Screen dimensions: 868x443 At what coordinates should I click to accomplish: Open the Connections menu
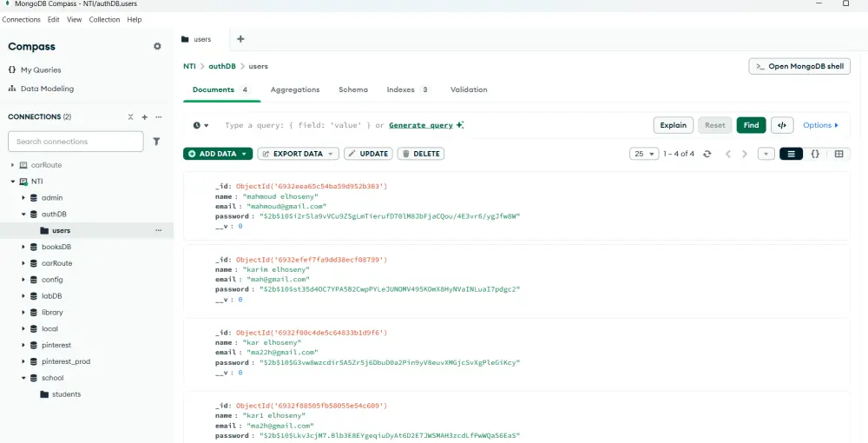[21, 19]
